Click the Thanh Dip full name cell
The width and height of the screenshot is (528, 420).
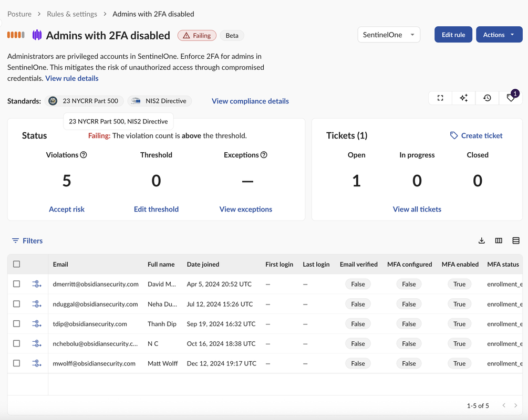tap(162, 324)
